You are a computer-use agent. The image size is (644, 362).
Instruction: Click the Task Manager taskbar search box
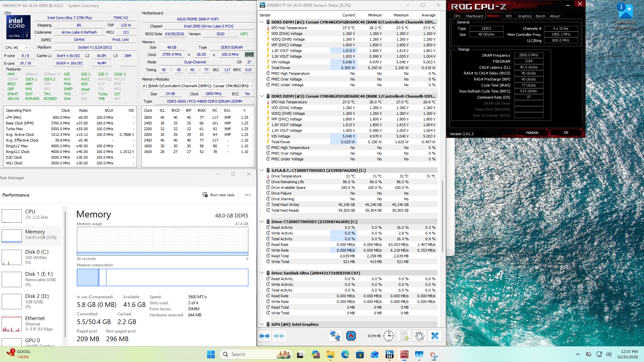click(256, 354)
